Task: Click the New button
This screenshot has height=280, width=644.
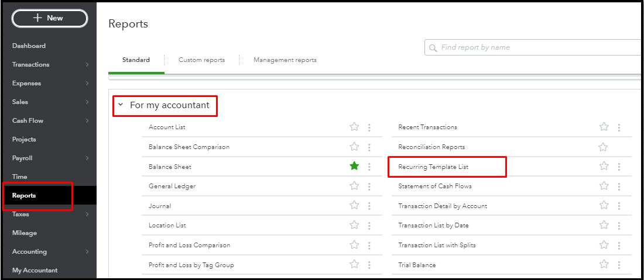Action: [49, 18]
